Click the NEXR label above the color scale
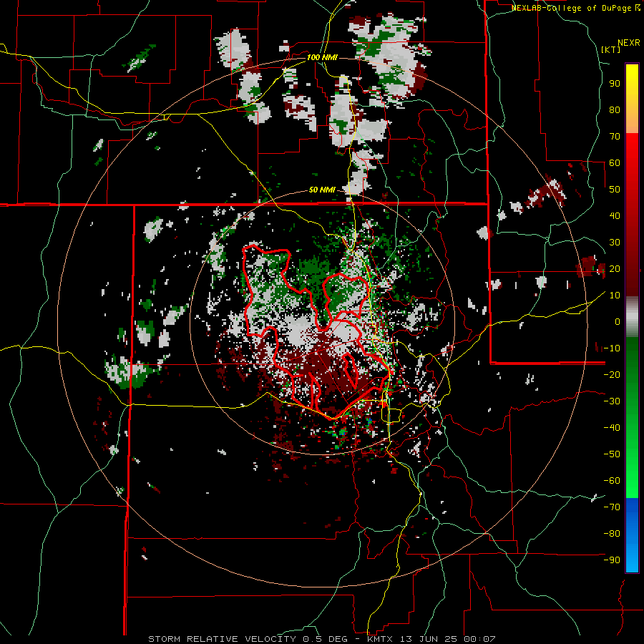The height and width of the screenshot is (644, 644). point(629,43)
